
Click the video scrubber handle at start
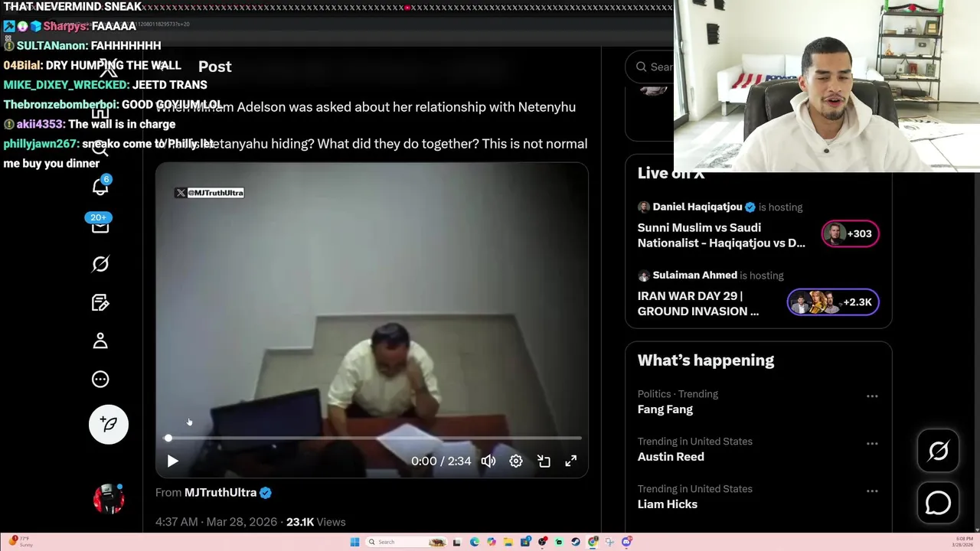168,438
